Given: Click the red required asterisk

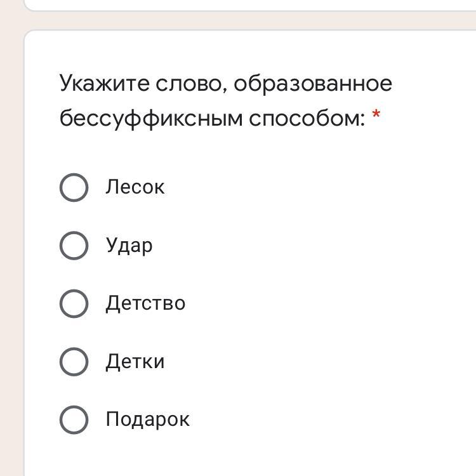Looking at the screenshot, I should (x=376, y=116).
